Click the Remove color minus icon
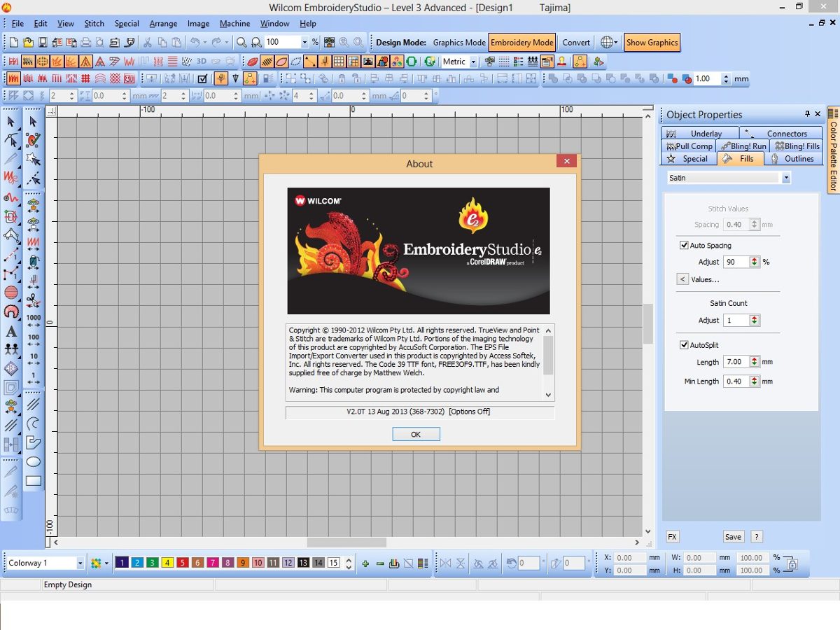Image resolution: width=840 pixels, height=630 pixels. (380, 563)
